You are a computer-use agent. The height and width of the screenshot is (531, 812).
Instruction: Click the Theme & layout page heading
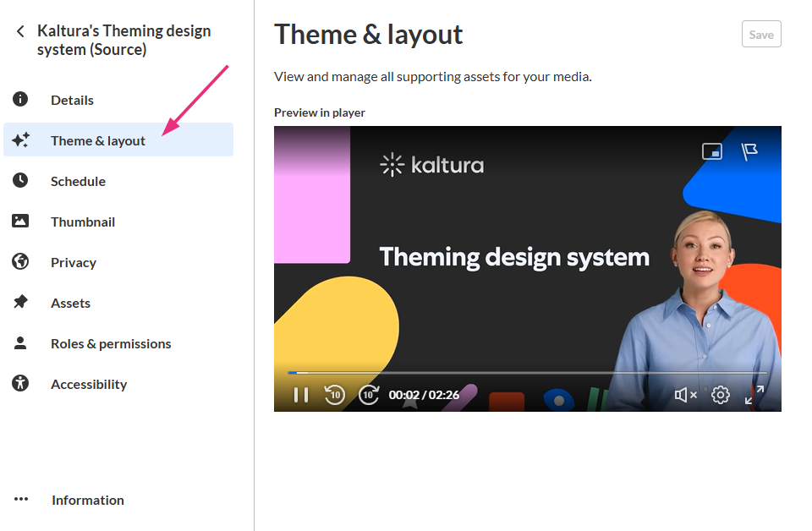pos(368,35)
